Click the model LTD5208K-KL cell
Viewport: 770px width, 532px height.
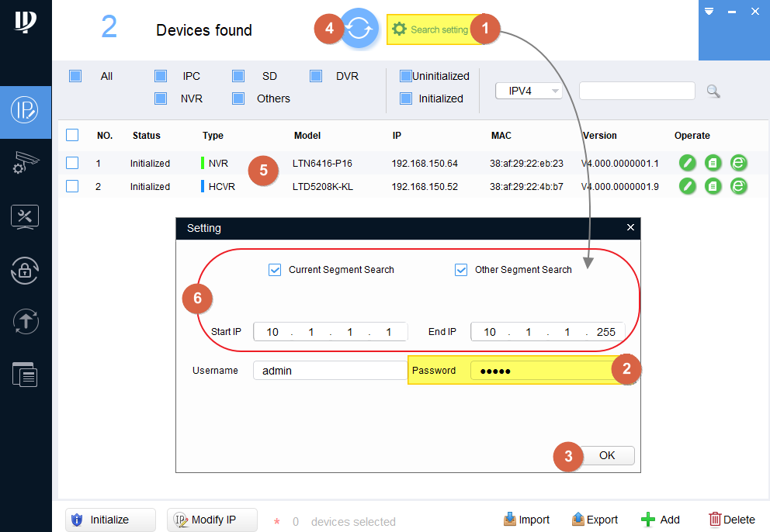[323, 187]
